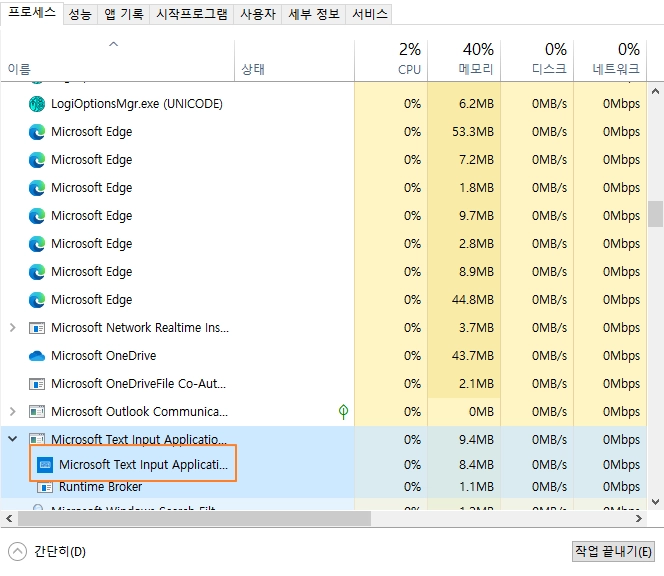Open the 서비스 tab

(x=370, y=14)
